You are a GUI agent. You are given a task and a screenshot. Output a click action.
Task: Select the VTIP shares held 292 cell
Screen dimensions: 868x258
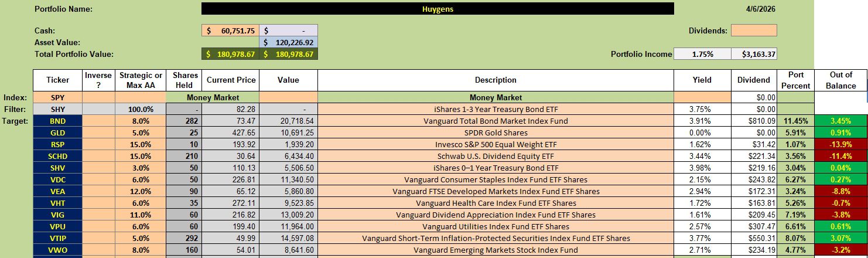click(x=183, y=238)
